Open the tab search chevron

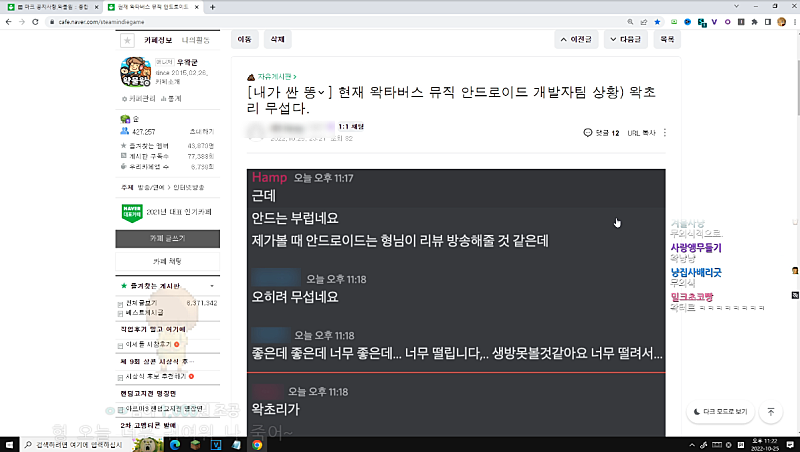(x=736, y=6)
